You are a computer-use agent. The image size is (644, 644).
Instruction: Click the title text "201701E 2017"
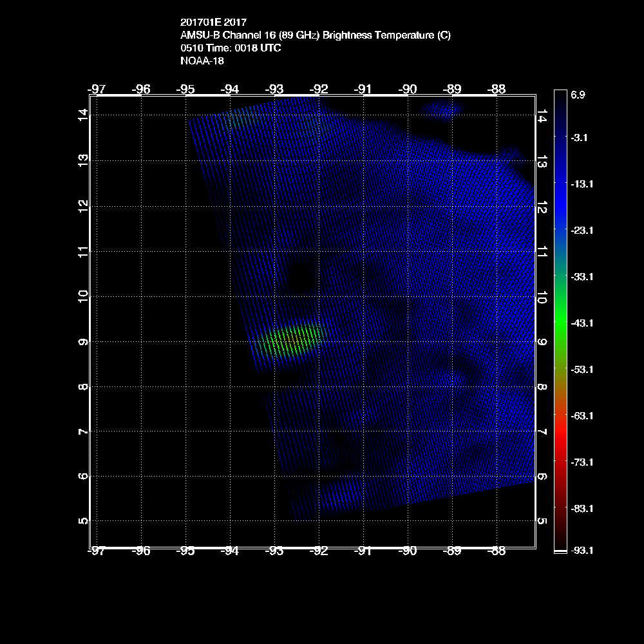tap(213, 22)
